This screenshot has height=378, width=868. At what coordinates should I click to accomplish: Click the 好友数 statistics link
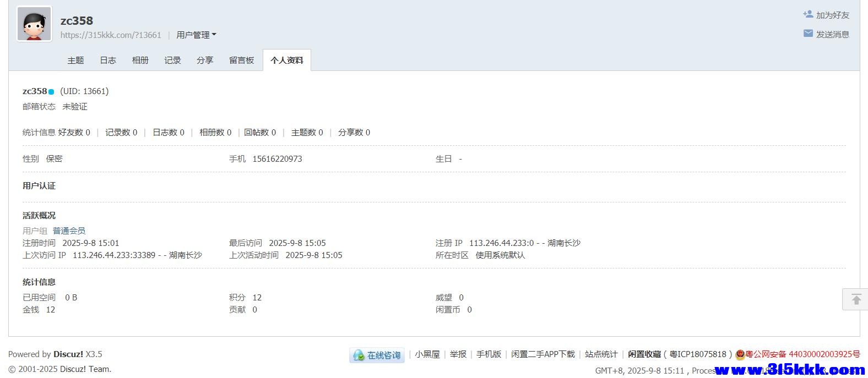(74, 133)
